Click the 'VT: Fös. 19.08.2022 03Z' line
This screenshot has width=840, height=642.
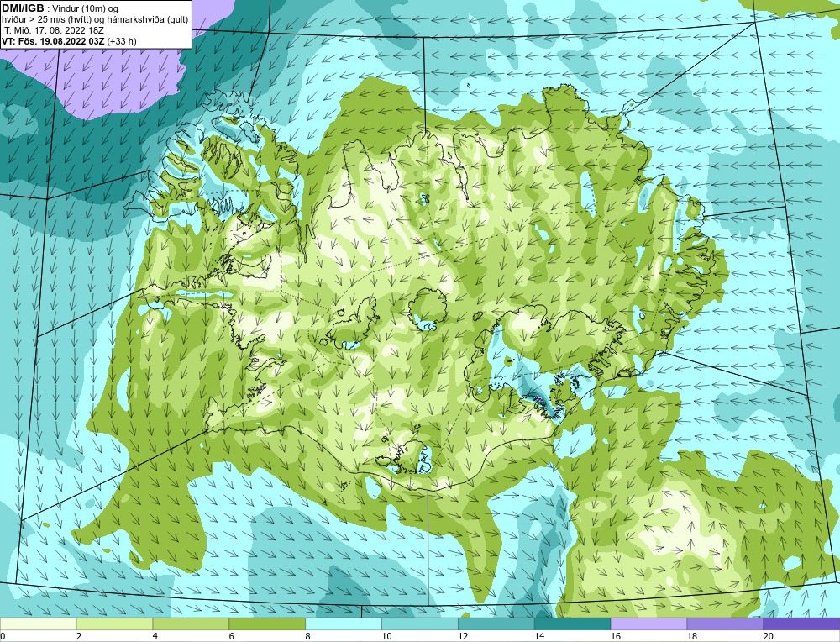[54, 40]
